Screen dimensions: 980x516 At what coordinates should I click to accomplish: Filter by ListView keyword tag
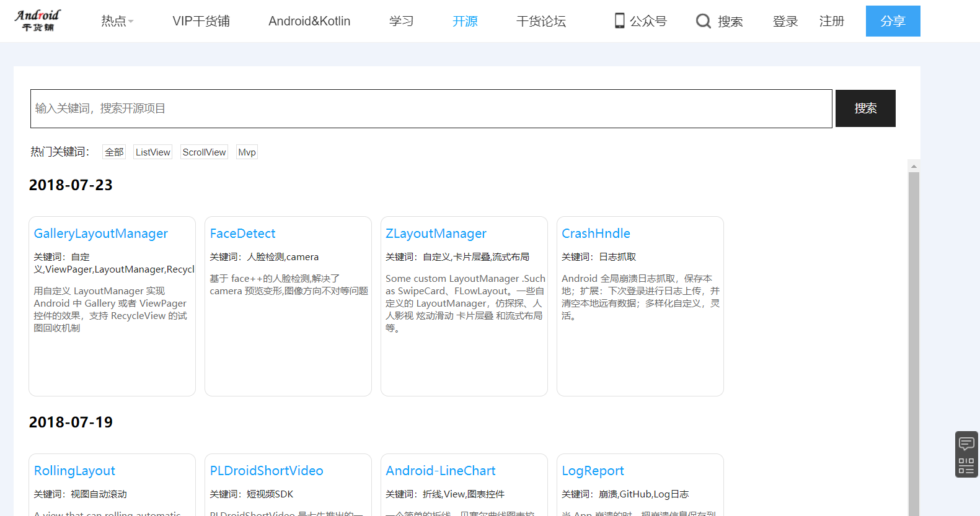152,152
